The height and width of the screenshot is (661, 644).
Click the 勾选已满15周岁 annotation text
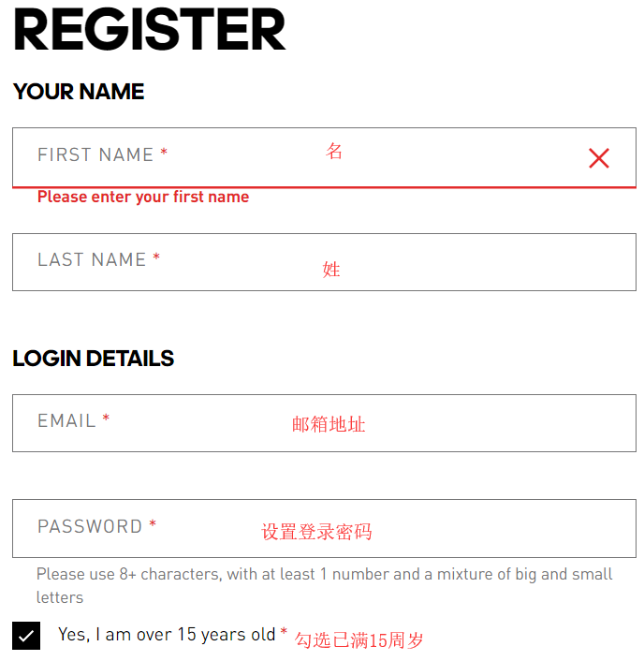(x=359, y=640)
